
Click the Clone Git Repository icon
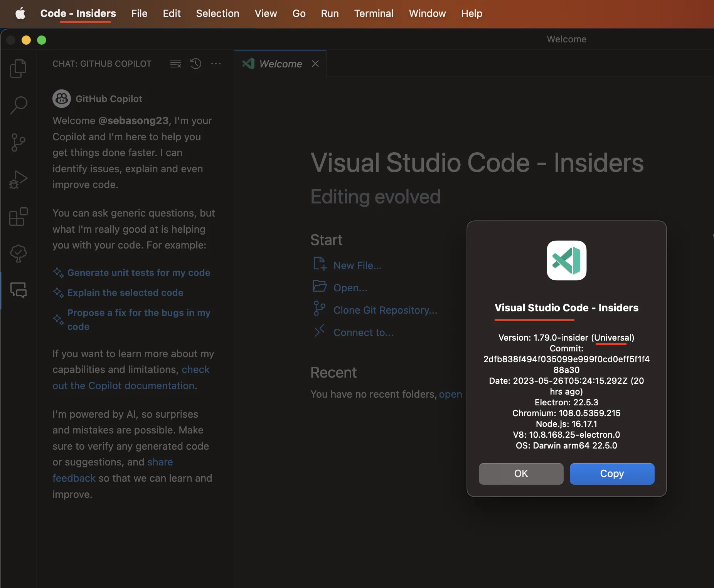pos(319,309)
